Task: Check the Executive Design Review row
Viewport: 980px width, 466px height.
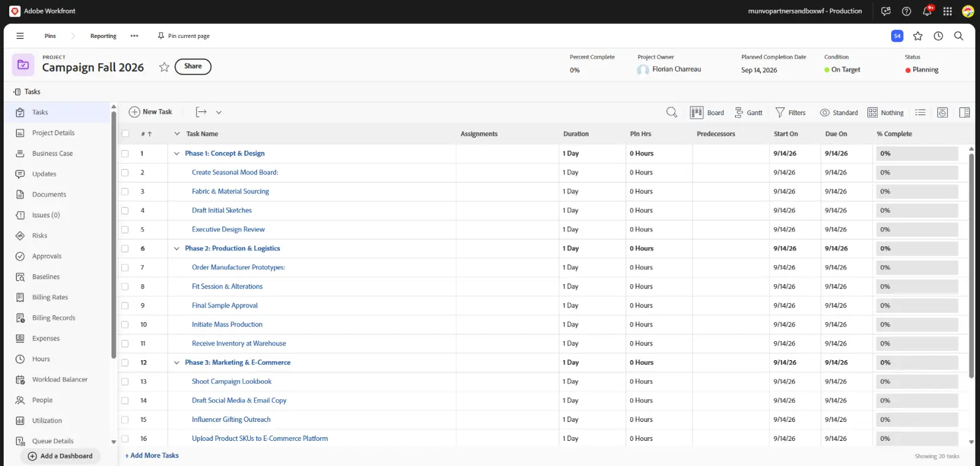Action: [125, 230]
